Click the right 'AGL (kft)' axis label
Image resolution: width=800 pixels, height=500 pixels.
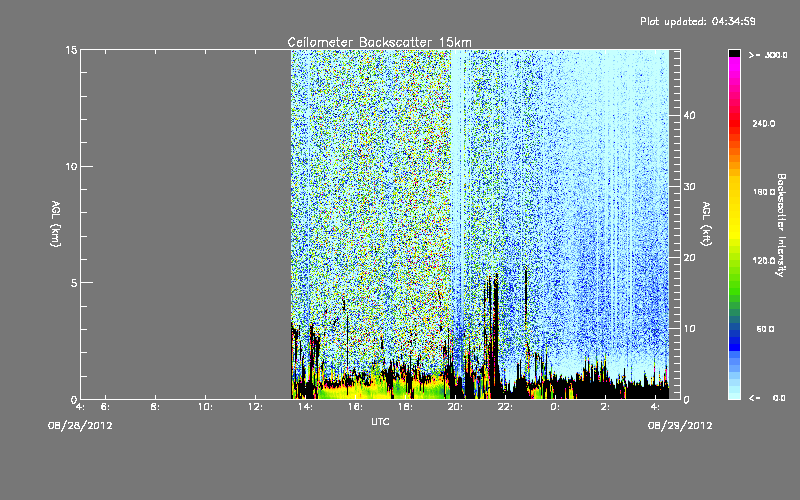coord(706,224)
